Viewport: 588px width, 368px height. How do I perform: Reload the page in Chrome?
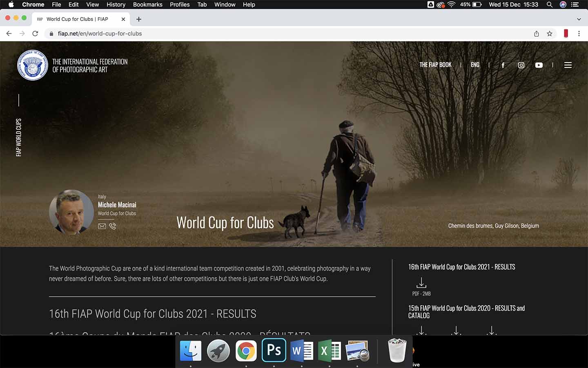point(35,34)
